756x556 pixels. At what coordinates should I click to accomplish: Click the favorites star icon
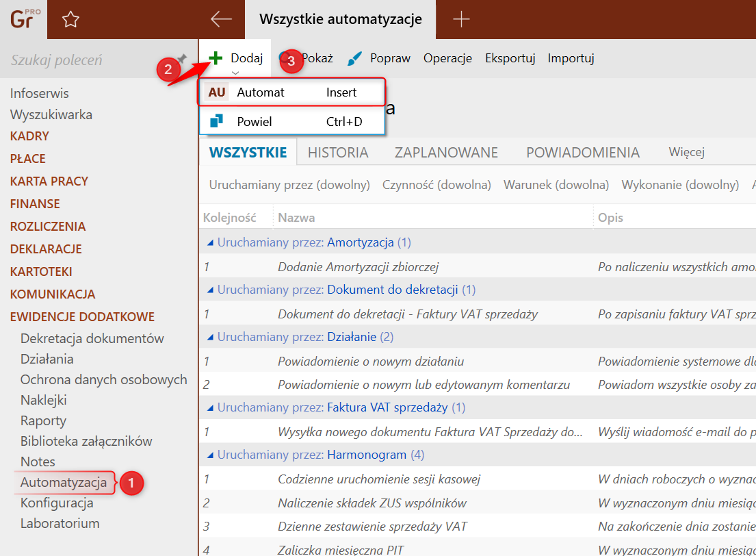tap(70, 20)
